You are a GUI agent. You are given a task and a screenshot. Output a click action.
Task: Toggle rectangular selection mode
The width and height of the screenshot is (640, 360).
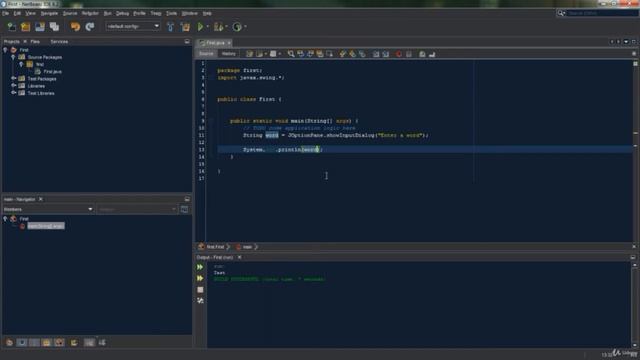329,54
